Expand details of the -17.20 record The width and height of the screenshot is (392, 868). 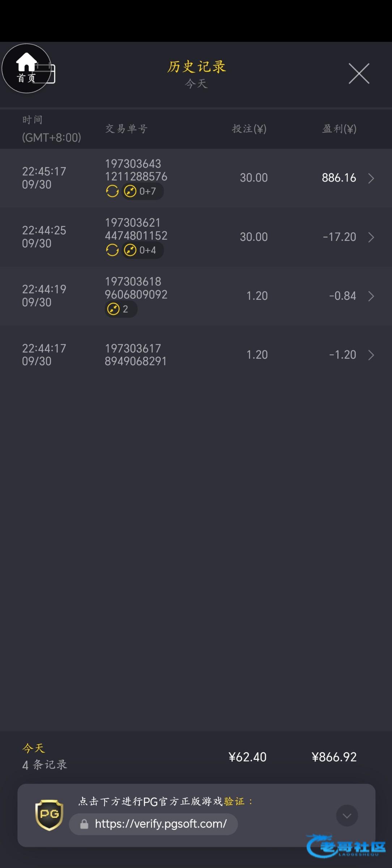point(371,237)
